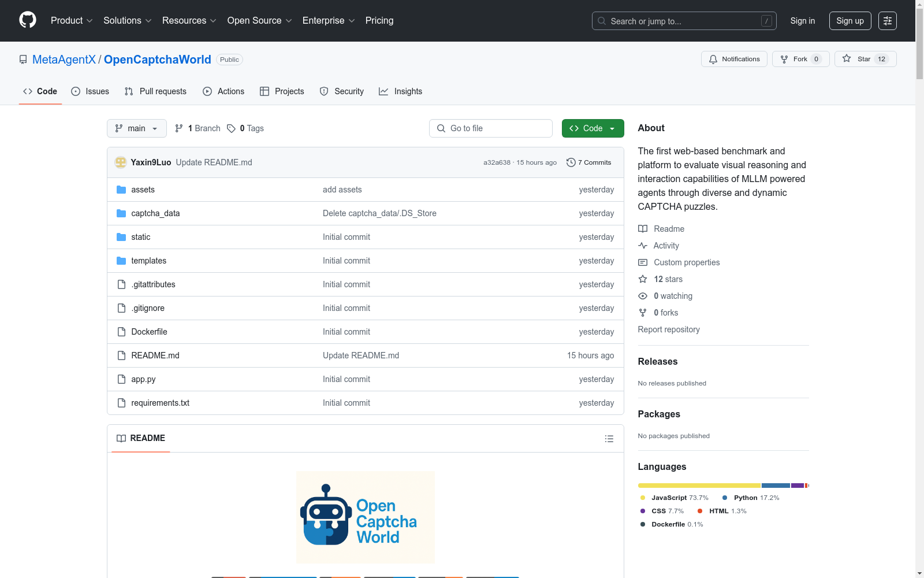Click the README.md file icon
This screenshot has width=924, height=578.
[121, 355]
